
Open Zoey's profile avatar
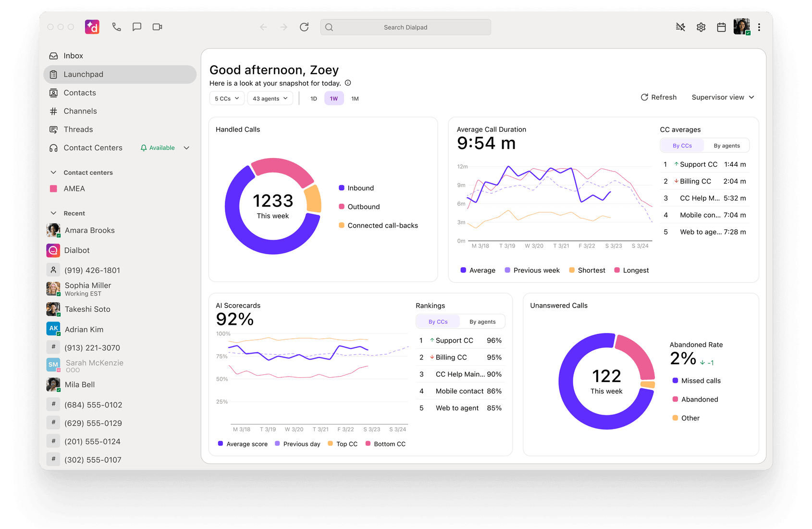[741, 27]
